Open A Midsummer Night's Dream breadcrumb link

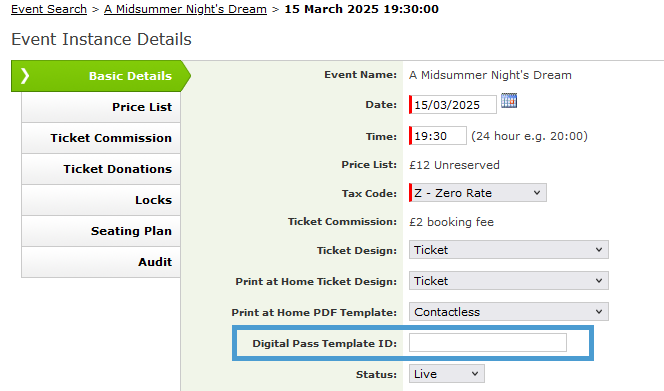(x=185, y=9)
